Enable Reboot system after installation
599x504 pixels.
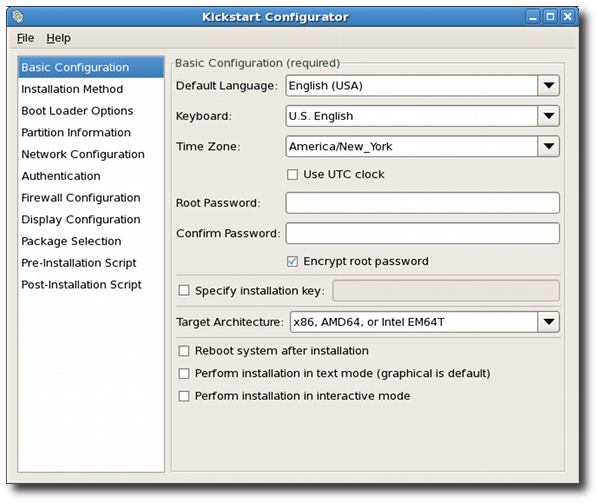(x=184, y=351)
